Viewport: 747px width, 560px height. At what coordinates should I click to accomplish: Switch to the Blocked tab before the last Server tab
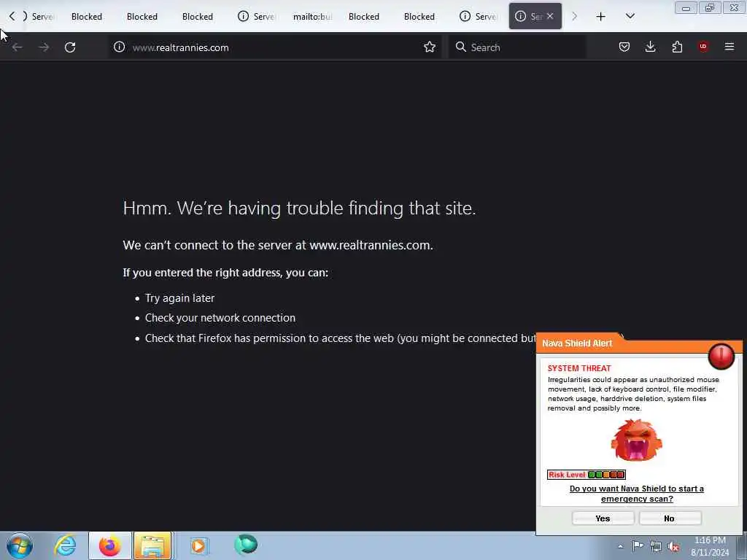(x=419, y=17)
